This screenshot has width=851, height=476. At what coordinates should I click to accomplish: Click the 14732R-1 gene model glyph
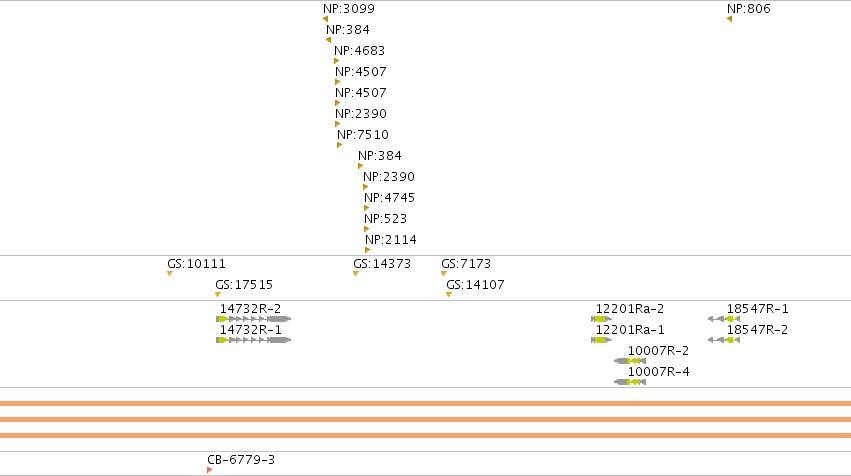click(x=253, y=340)
